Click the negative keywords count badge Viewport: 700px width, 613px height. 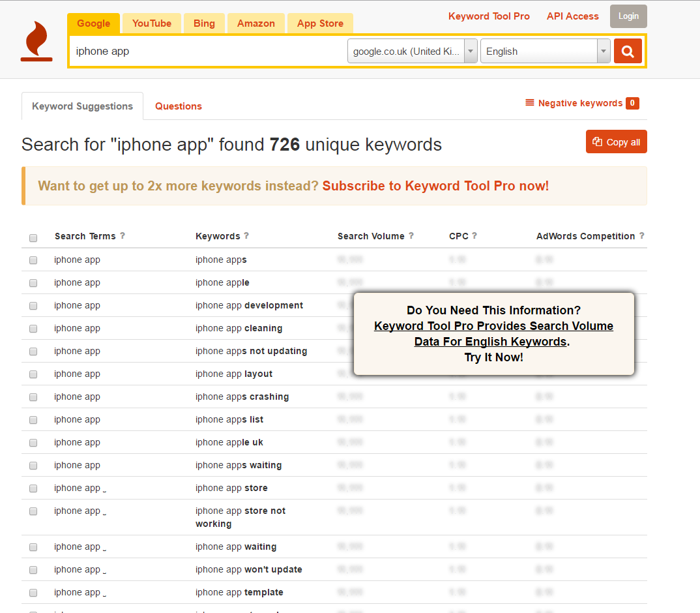coord(632,103)
